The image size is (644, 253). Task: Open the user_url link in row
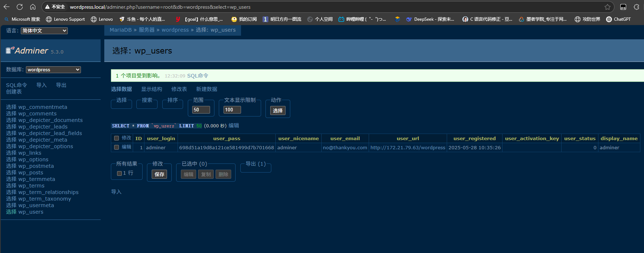coord(408,147)
